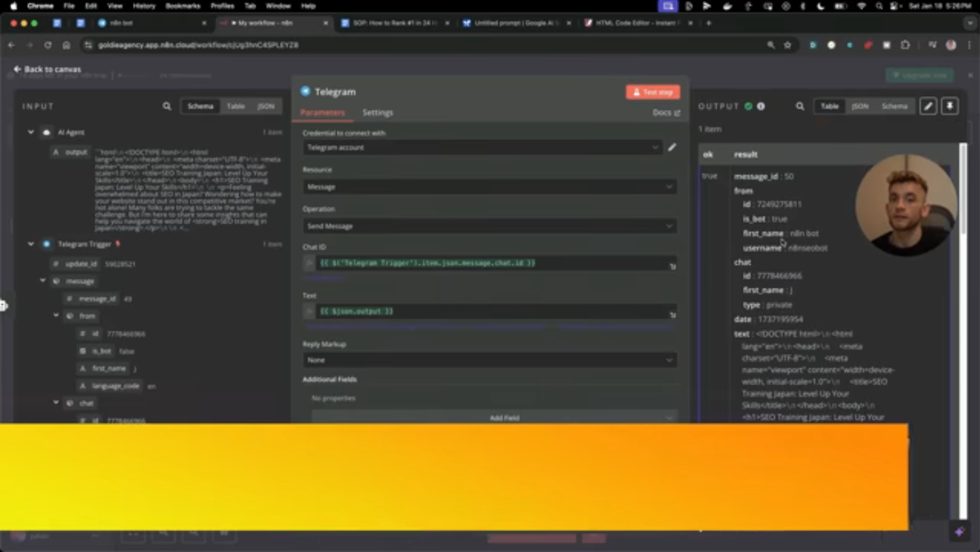Viewport: 980px width, 552px height.
Task: Open the Operation dropdown showing Send Message
Action: (490, 226)
